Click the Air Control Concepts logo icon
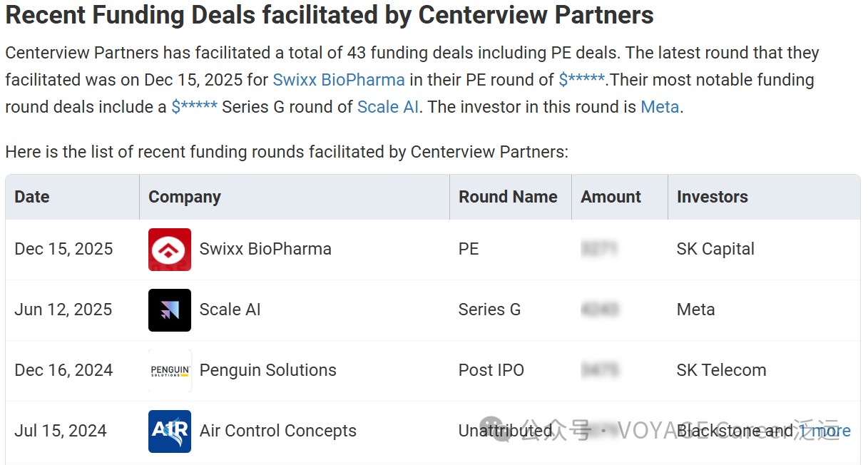This screenshot has width=868, height=465. pos(170,431)
